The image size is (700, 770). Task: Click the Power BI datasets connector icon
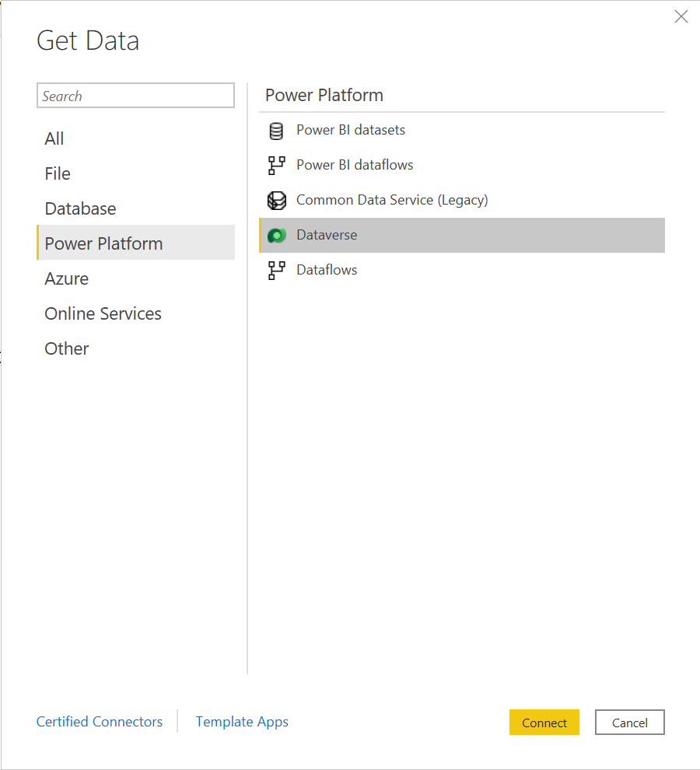point(276,131)
